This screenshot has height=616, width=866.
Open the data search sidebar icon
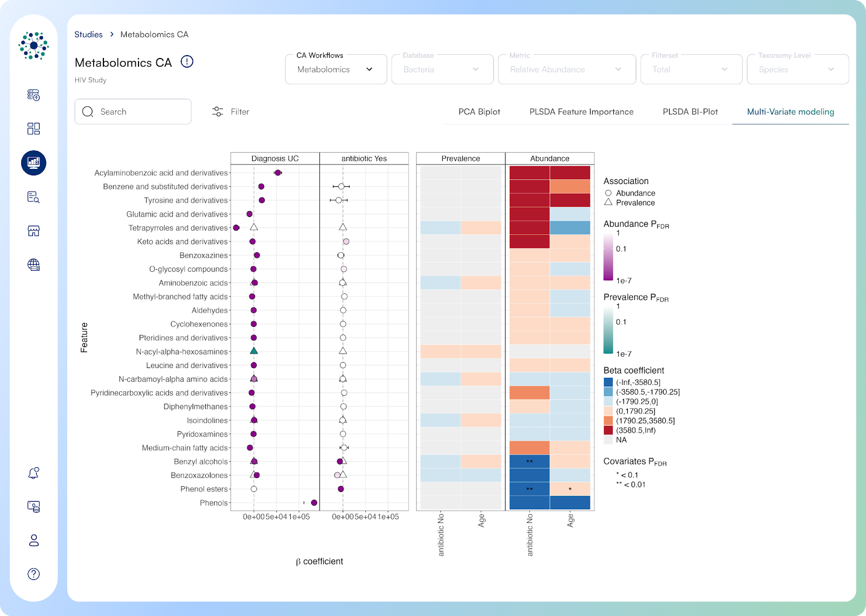[34, 197]
